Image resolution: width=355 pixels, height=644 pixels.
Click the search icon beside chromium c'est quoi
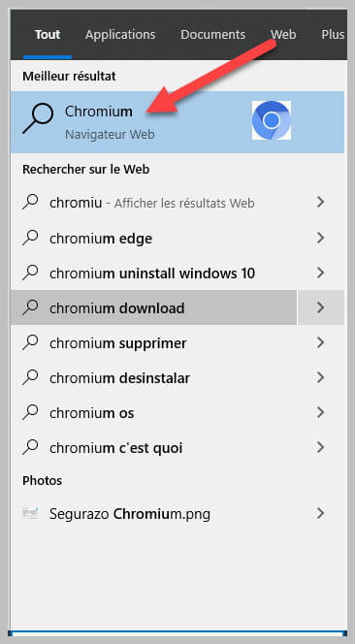pyautogui.click(x=30, y=447)
